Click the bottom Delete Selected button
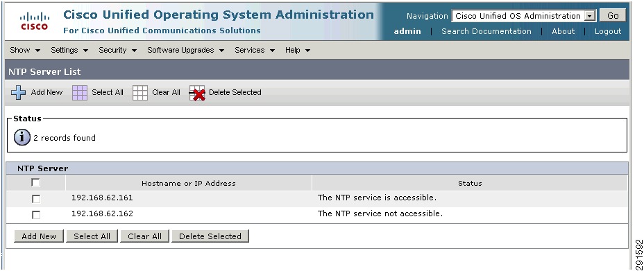644x271 pixels. [x=210, y=236]
